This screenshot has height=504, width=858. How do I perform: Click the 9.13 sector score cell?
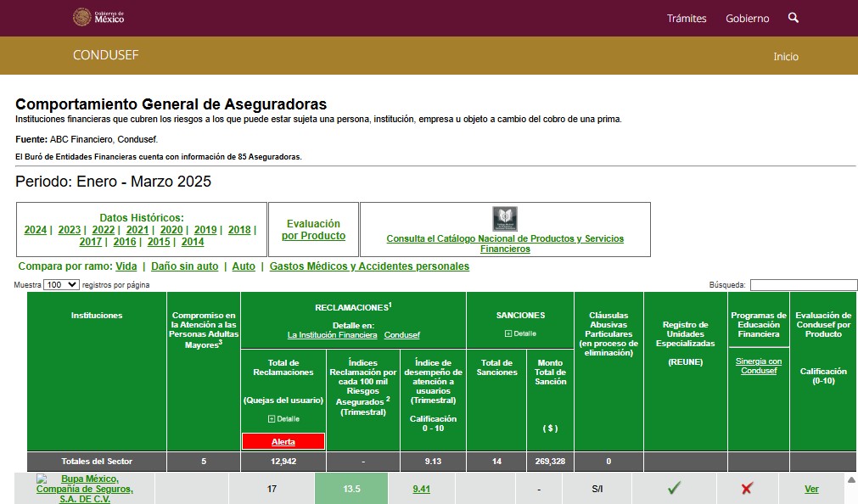pyautogui.click(x=433, y=462)
